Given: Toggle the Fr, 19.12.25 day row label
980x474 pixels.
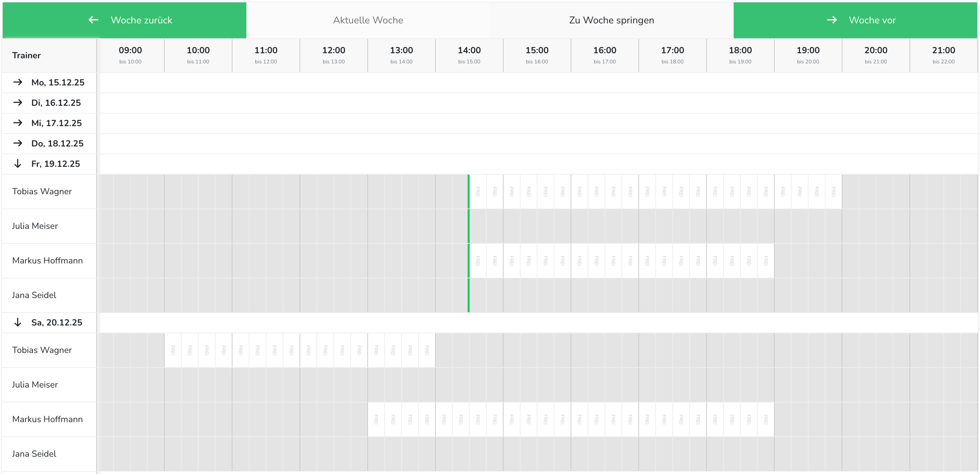Looking at the screenshot, I should point(56,164).
